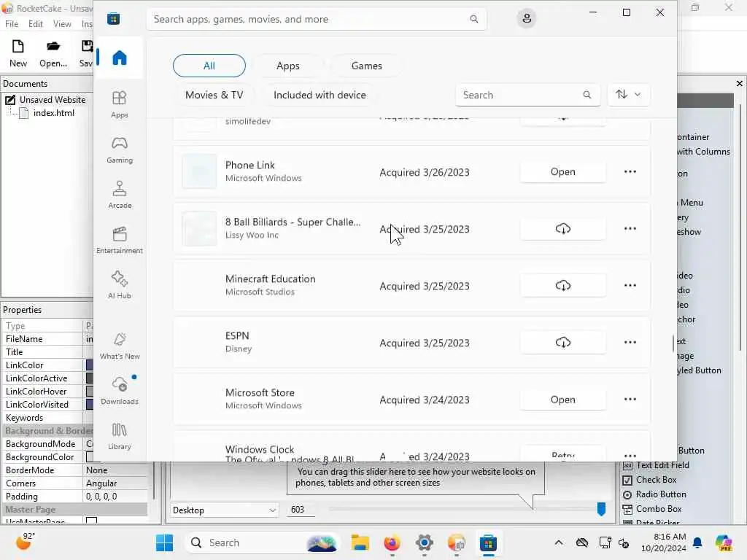Click the taskbar Search box

[x=262, y=542]
